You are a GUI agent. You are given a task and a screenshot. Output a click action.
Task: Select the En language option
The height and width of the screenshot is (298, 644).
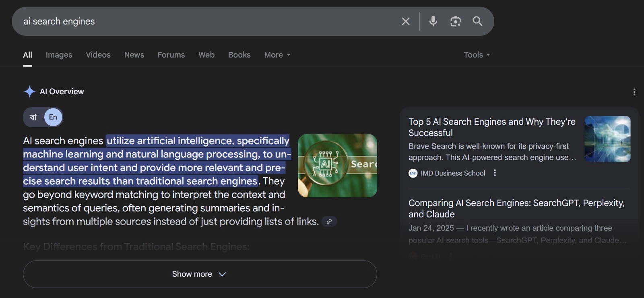53,117
